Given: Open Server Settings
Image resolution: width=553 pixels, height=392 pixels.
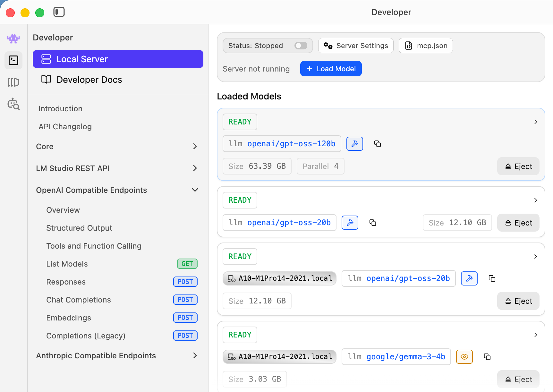Looking at the screenshot, I should pos(356,46).
